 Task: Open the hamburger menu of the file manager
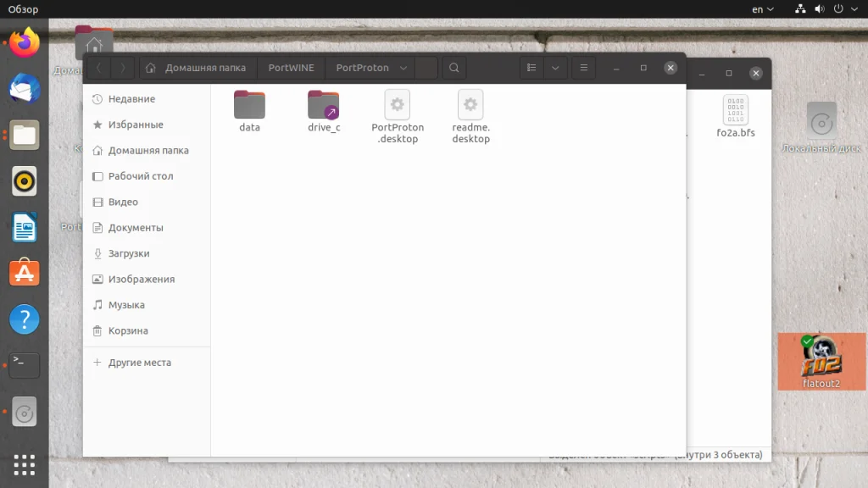[x=584, y=67]
